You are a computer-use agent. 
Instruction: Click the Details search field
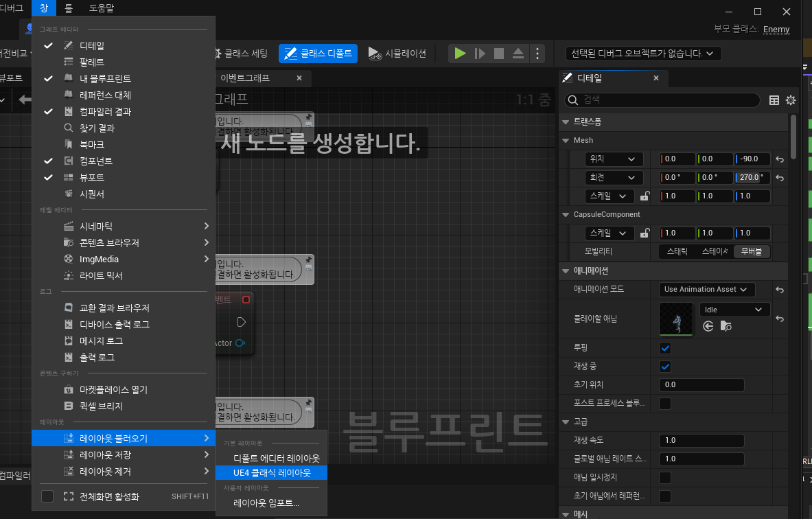tap(662, 100)
